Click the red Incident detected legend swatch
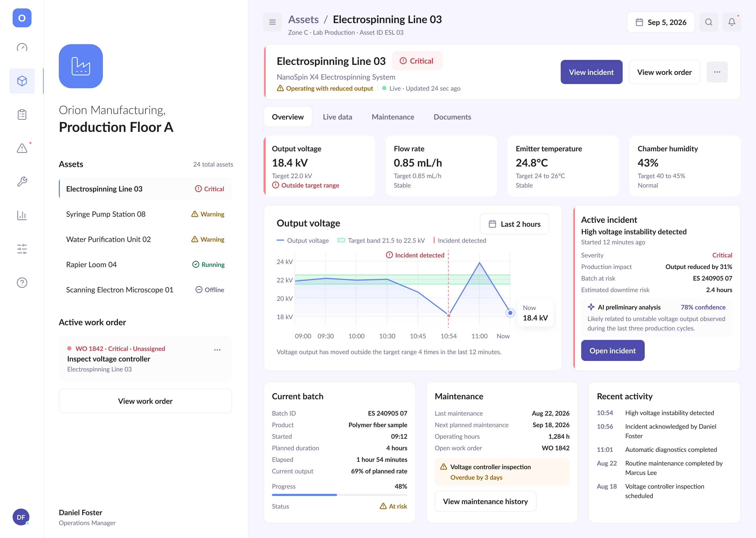Image resolution: width=756 pixels, height=538 pixels. pos(434,240)
